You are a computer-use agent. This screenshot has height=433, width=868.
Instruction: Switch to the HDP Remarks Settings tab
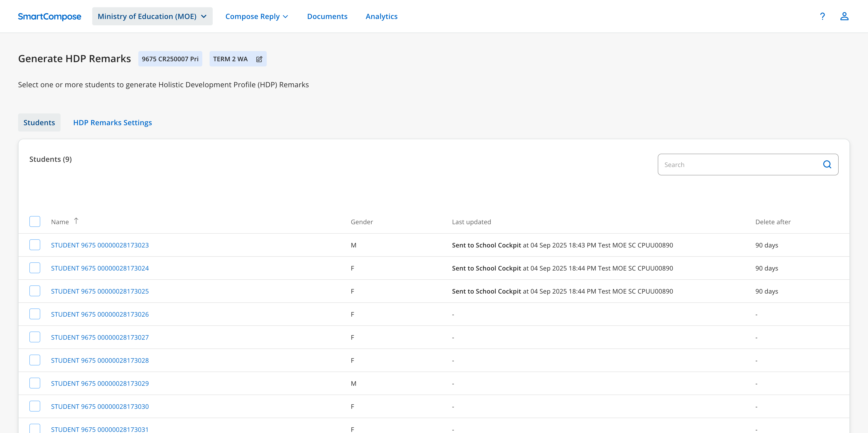(113, 123)
